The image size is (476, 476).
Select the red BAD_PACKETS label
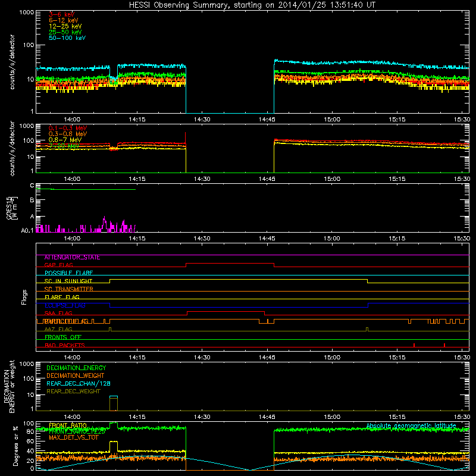[x=65, y=345]
